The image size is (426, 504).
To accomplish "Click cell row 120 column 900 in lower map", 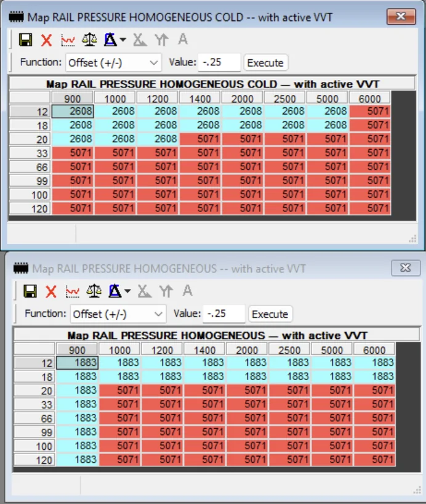I will click(77, 460).
